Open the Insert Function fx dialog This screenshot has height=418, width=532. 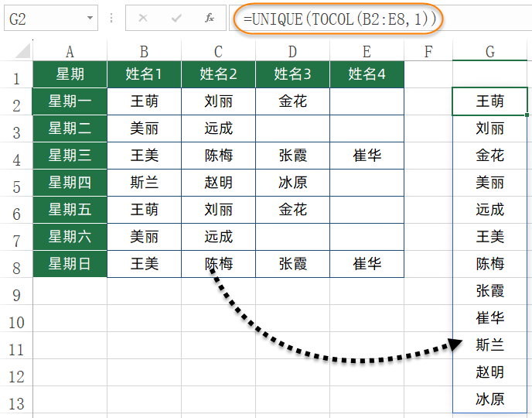(210, 19)
